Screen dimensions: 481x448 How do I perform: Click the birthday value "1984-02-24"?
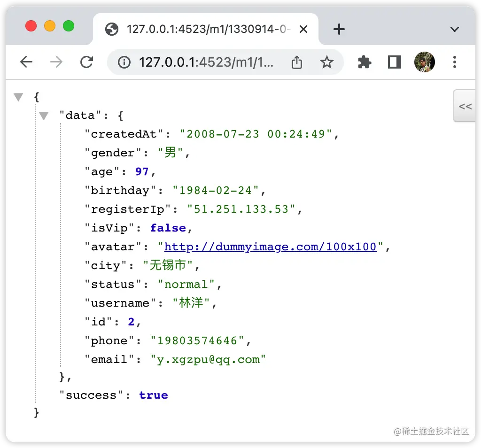coord(215,190)
